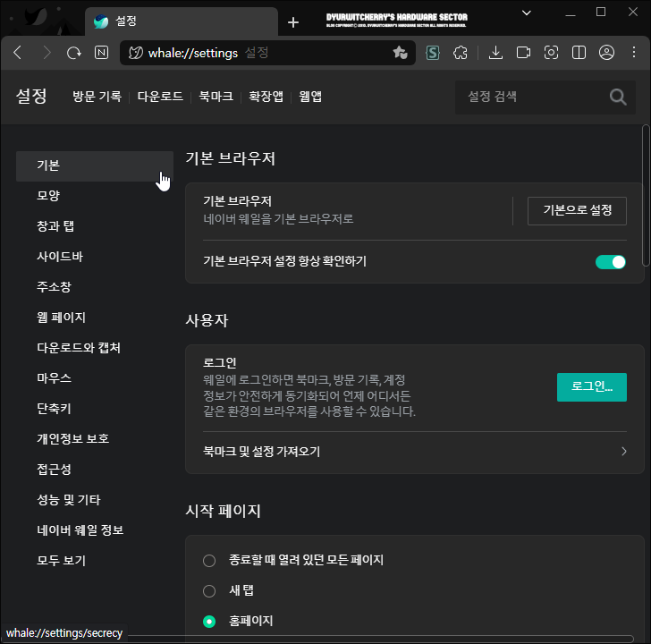Select the 새 탭 radio option

(x=209, y=591)
